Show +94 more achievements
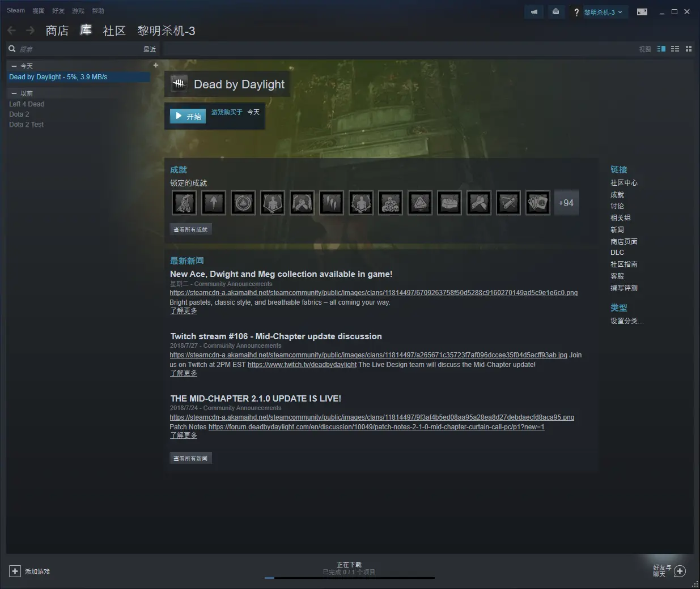Viewport: 700px width, 589px height. pyautogui.click(x=566, y=203)
